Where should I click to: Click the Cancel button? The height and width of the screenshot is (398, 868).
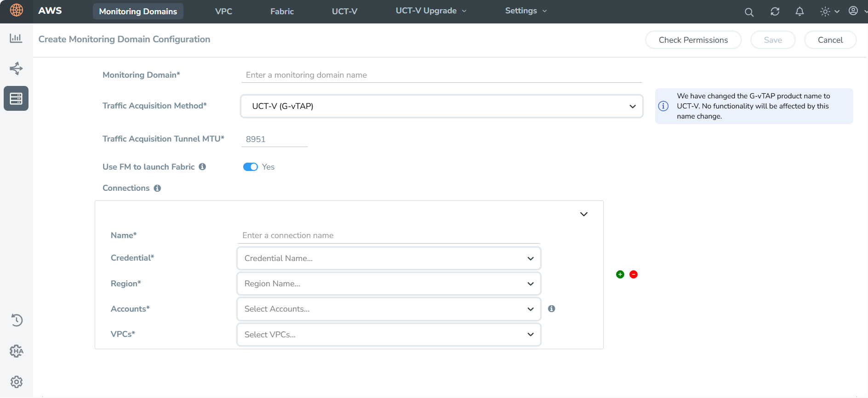(830, 40)
